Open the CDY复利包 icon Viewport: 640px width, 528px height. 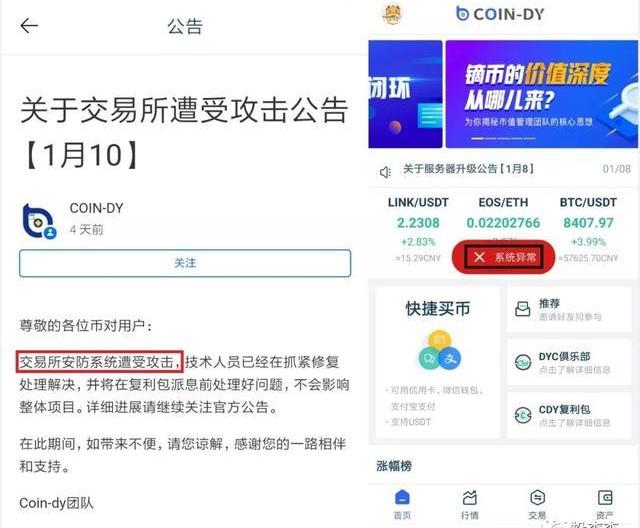coord(522,415)
